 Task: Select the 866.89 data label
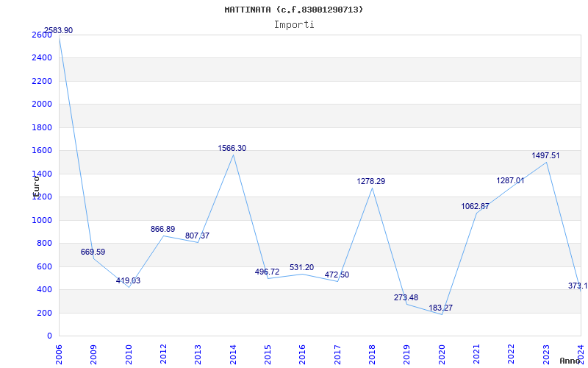pos(162,229)
